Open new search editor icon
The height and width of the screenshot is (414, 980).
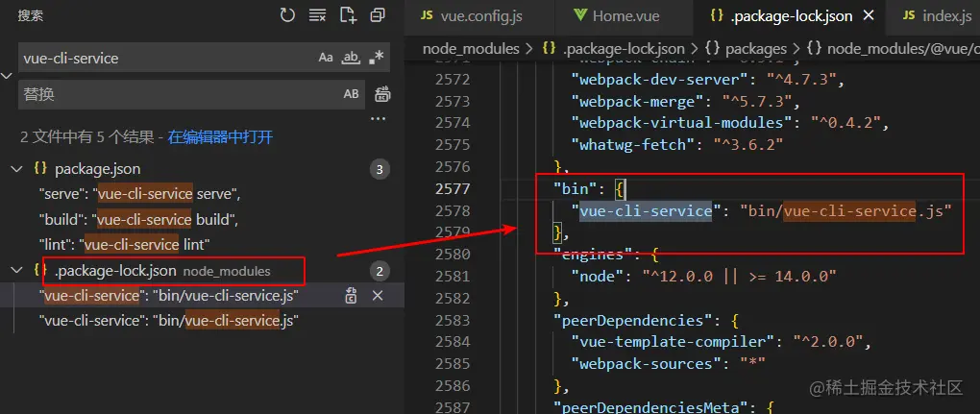click(348, 15)
